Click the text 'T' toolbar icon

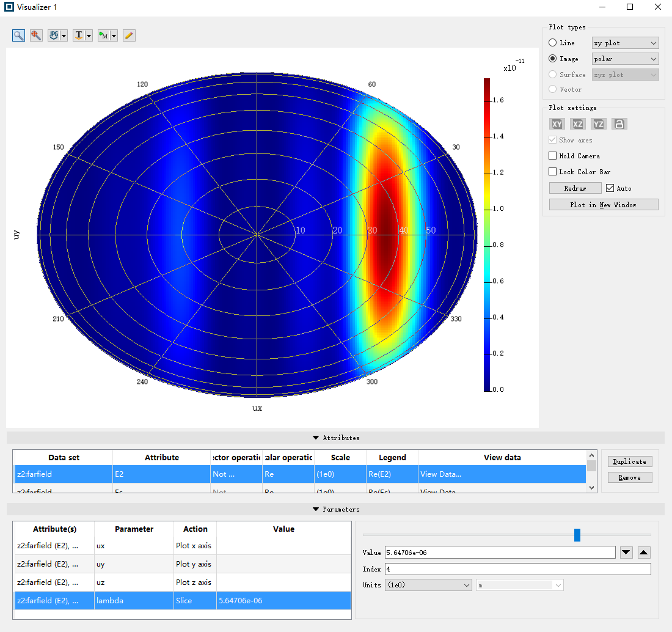click(x=79, y=35)
